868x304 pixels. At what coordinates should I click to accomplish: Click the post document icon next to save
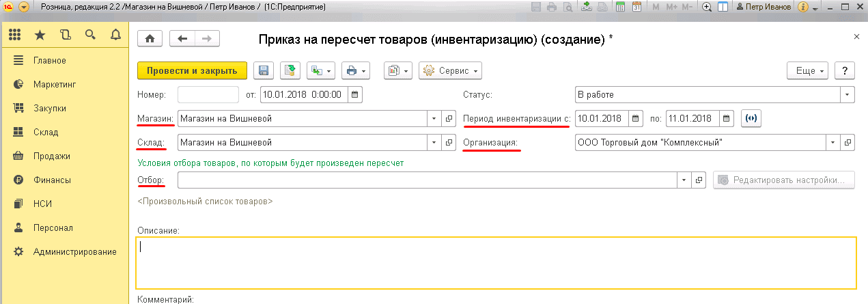pyautogui.click(x=290, y=70)
